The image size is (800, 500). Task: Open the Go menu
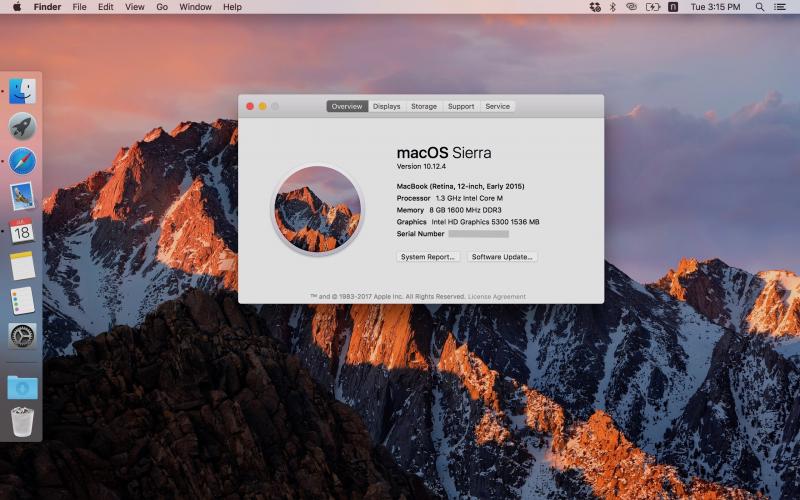click(x=162, y=7)
